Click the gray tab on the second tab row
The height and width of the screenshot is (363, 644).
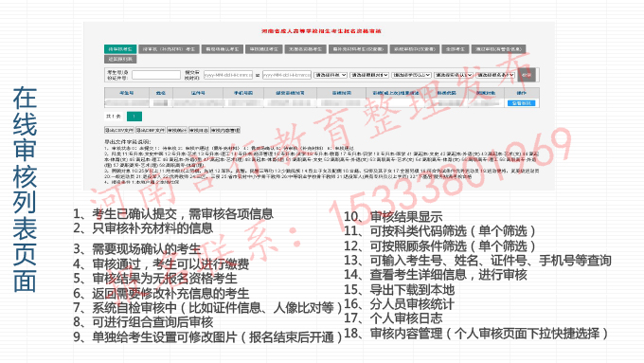tap(120, 59)
